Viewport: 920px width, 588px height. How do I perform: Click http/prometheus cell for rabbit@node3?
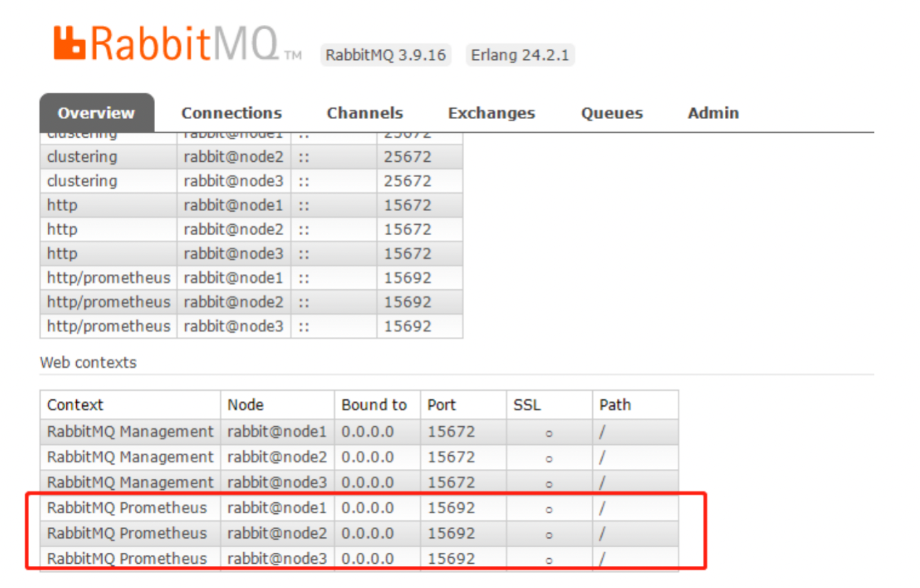click(x=109, y=327)
